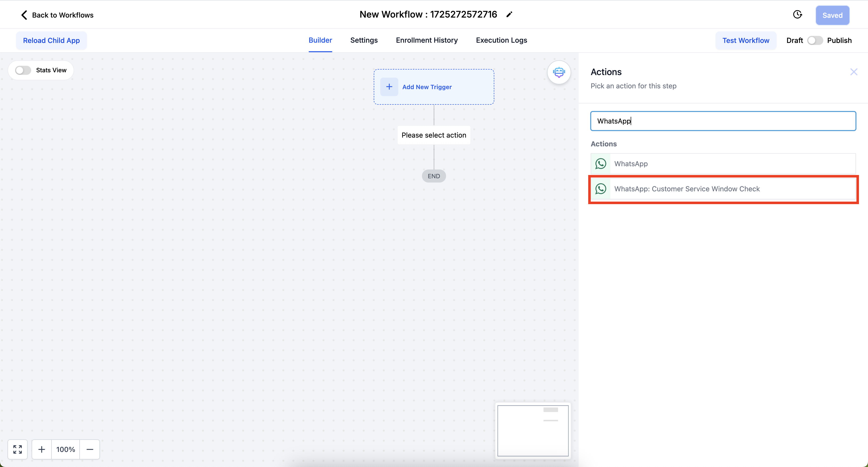Click the pencil icon to rename workflow
868x467 pixels.
coord(509,15)
